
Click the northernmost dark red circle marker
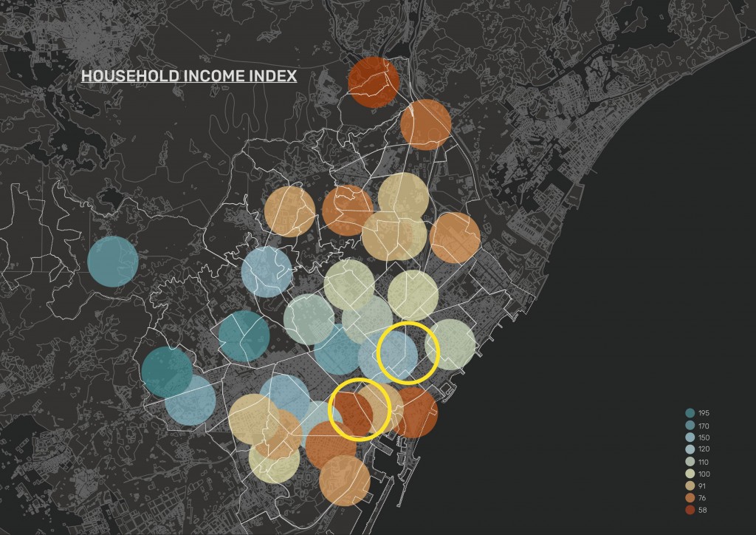tap(374, 81)
